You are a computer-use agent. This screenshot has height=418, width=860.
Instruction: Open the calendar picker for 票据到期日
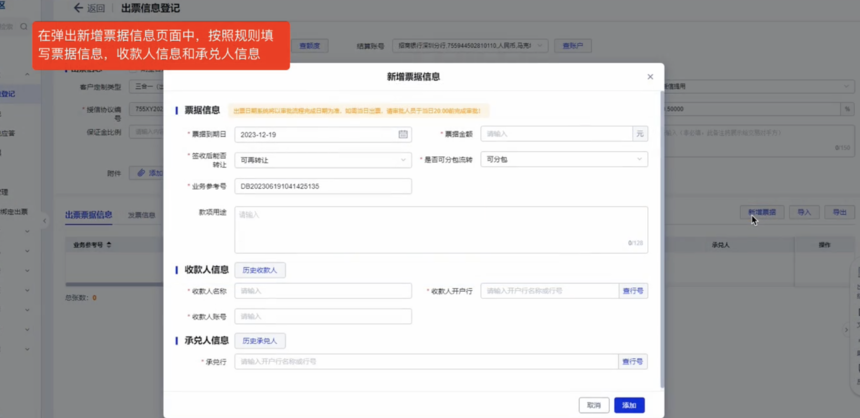(403, 134)
